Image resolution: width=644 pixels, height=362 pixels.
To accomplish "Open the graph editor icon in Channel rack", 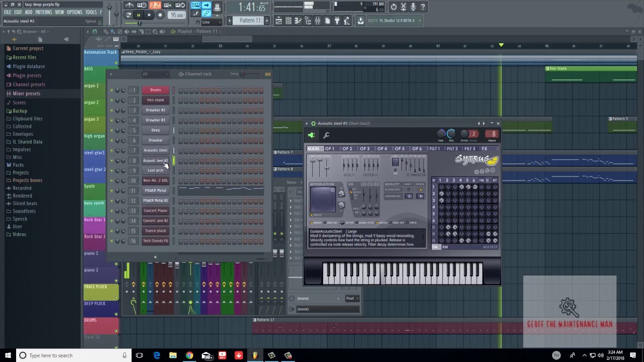I will point(268,74).
